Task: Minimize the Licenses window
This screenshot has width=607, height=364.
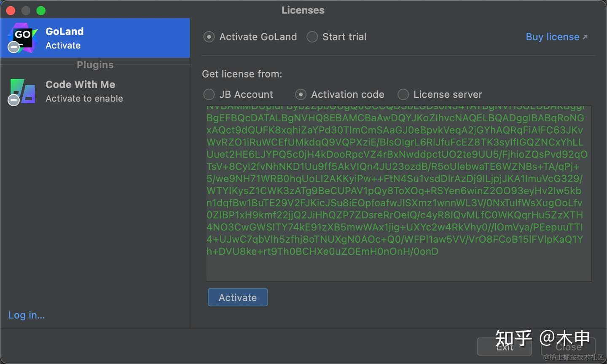Action: (x=26, y=11)
